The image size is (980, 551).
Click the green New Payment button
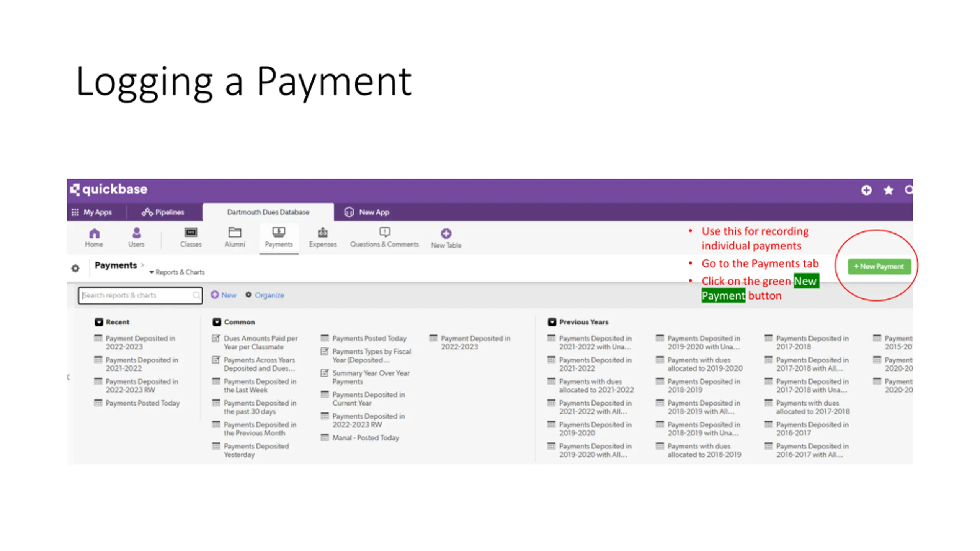pos(879,266)
